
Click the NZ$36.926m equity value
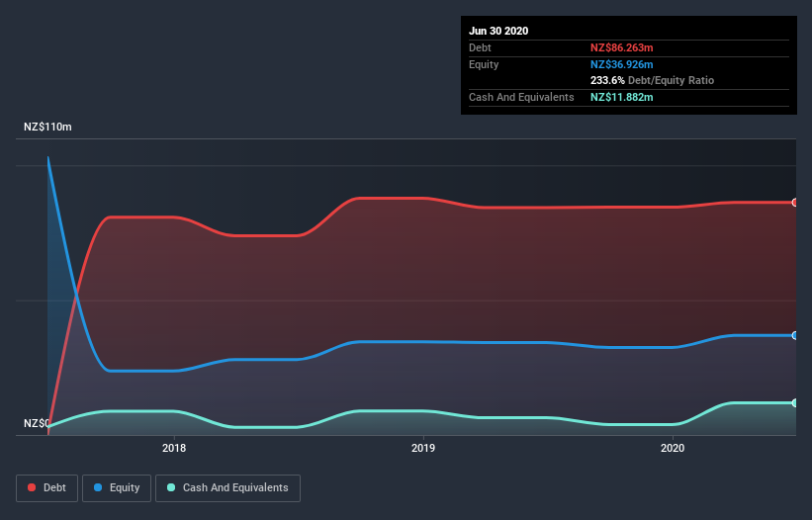tap(621, 64)
